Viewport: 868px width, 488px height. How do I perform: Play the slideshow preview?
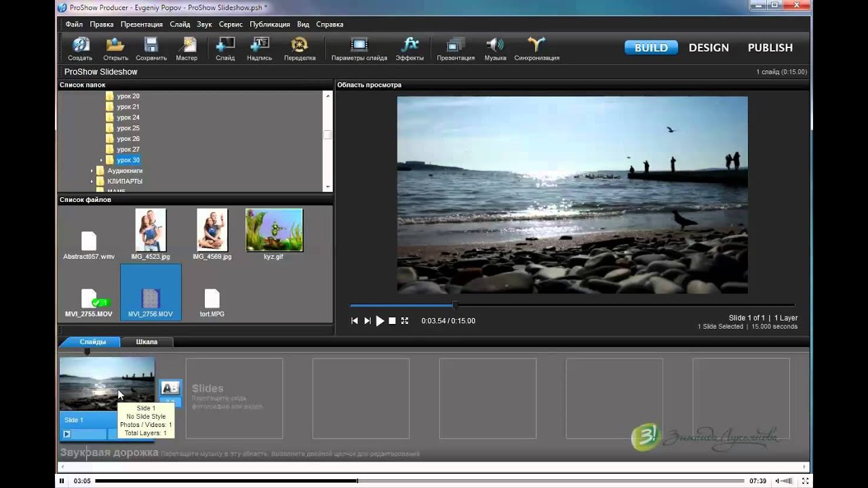380,321
